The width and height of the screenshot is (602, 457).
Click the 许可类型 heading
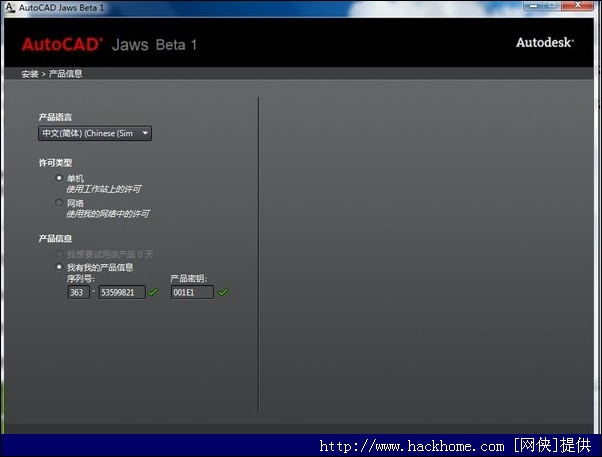55,163
